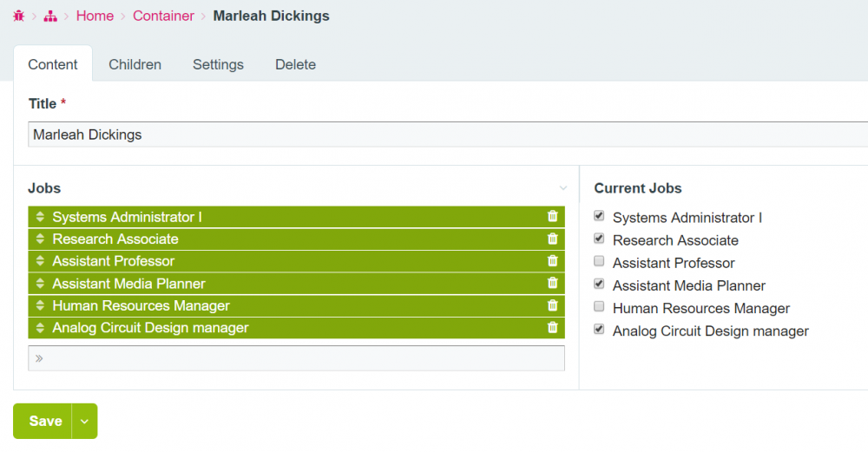Image resolution: width=868 pixels, height=452 pixels.
Task: Enable the Assistant Professor checkbox
Action: click(599, 261)
